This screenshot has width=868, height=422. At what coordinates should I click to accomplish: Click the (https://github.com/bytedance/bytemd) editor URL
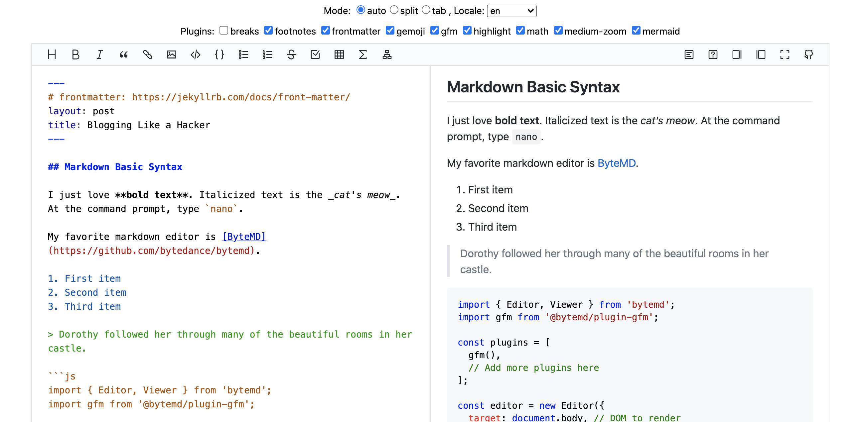(x=151, y=251)
